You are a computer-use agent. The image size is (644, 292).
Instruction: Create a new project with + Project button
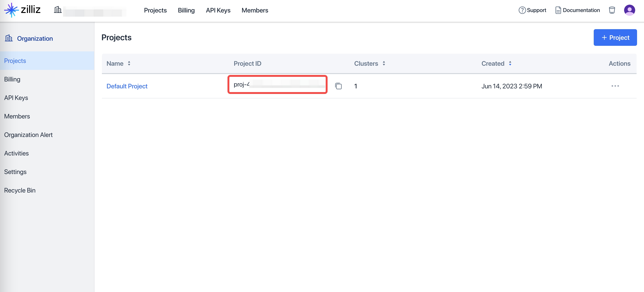615,37
